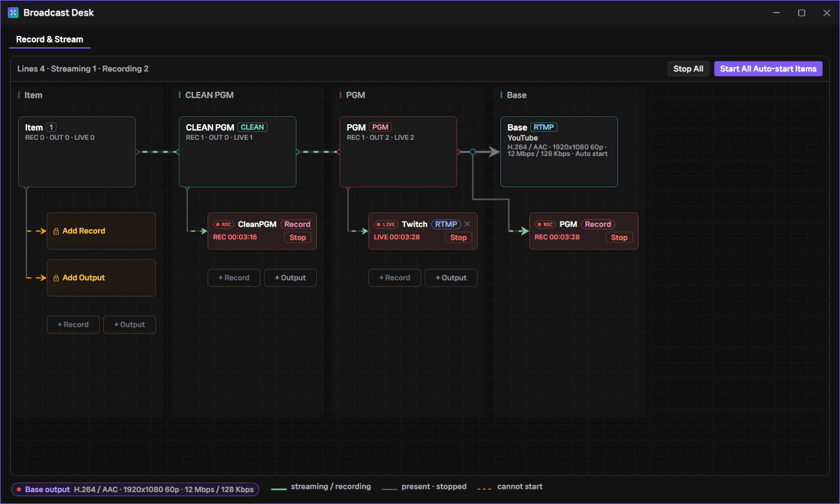This screenshot has height=504, width=840.
Task: Click the "present · stopped" legend label
Action: tap(434, 487)
